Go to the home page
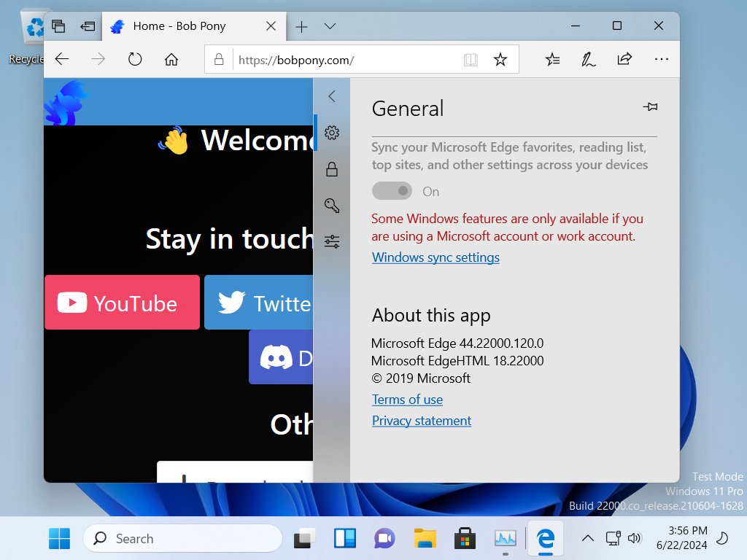Viewport: 747px width, 560px height. tap(171, 60)
